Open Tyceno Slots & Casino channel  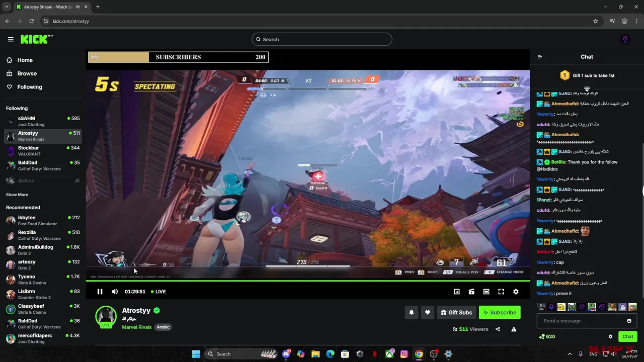43,280
